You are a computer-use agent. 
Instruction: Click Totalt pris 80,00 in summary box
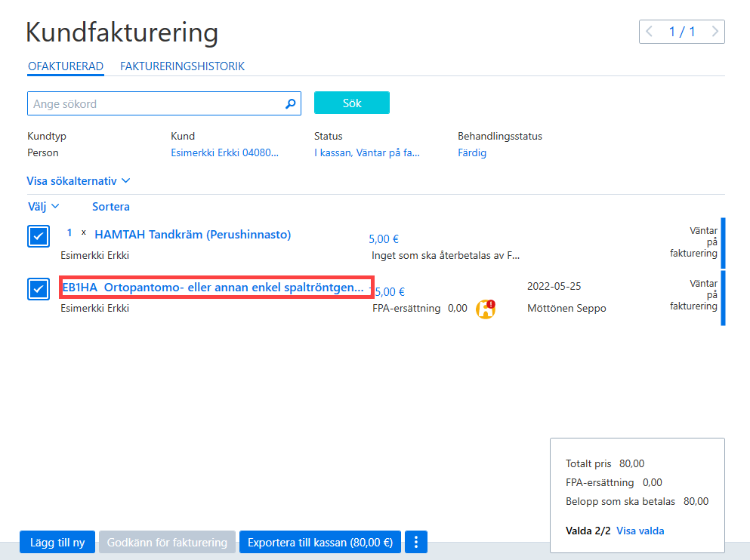(x=605, y=463)
